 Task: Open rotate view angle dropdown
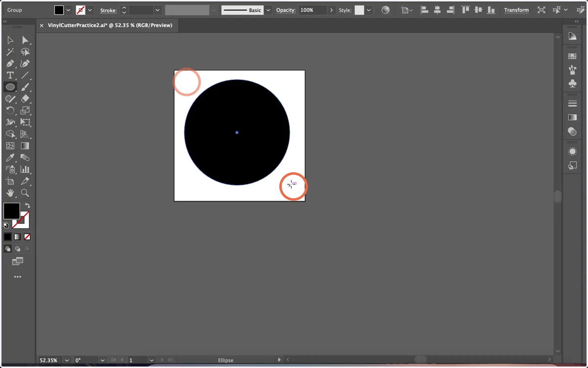102,360
